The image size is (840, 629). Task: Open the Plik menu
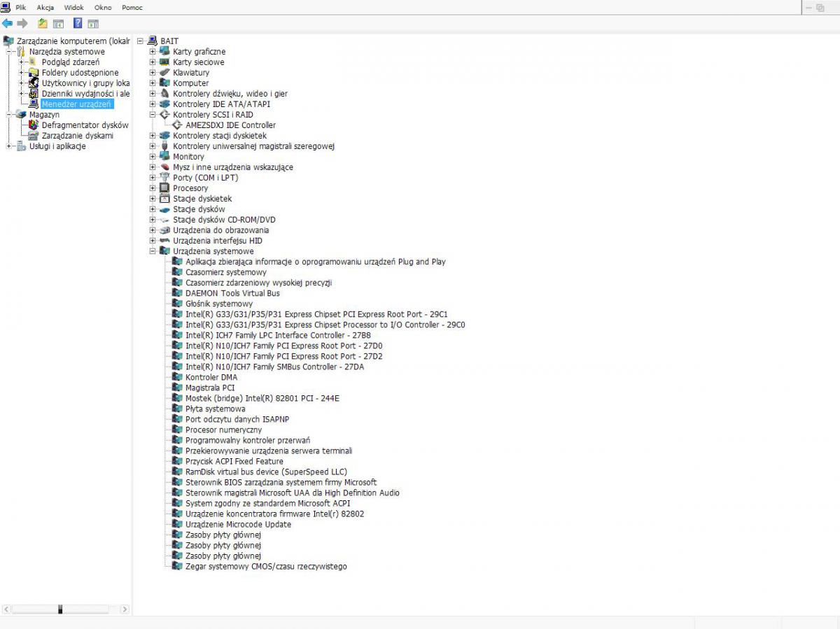tap(21, 7)
